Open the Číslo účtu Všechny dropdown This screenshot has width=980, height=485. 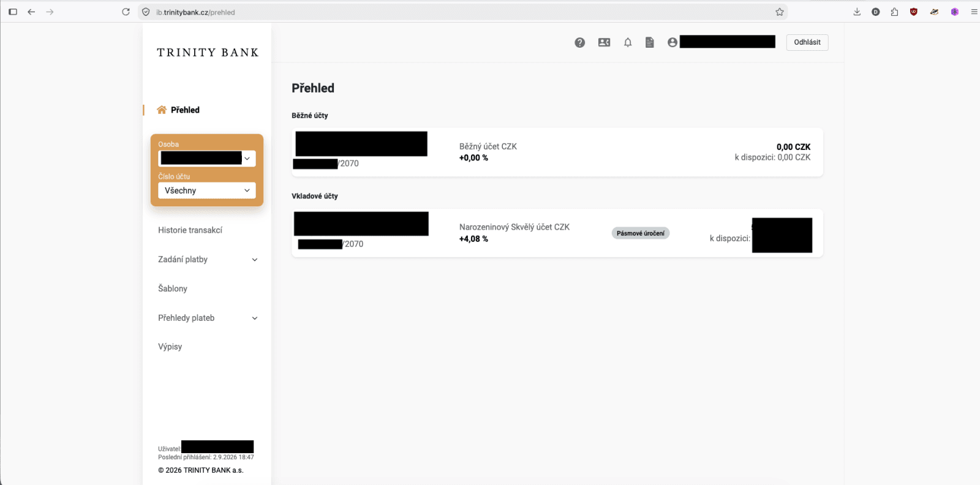(207, 190)
